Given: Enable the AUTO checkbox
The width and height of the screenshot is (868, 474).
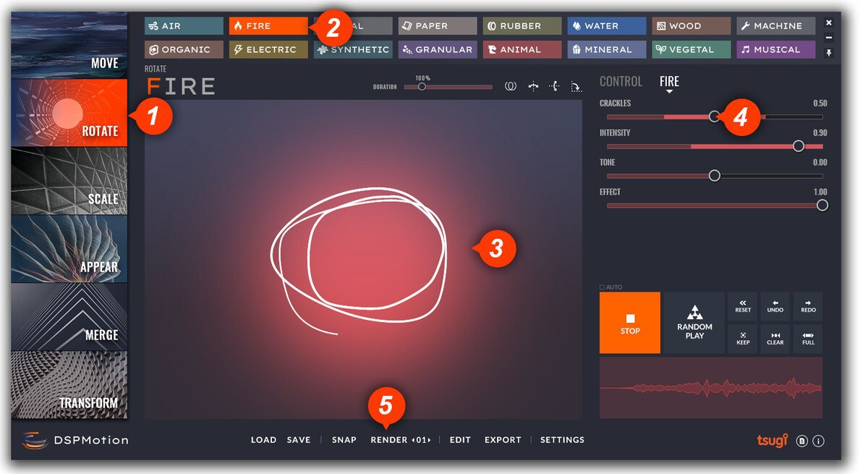Looking at the screenshot, I should (603, 287).
